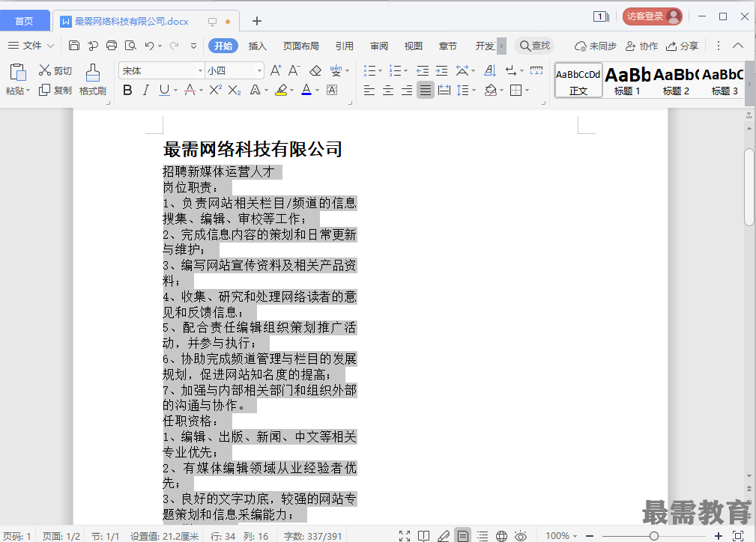Toggle Italic formatting
The image size is (756, 542).
(x=145, y=90)
